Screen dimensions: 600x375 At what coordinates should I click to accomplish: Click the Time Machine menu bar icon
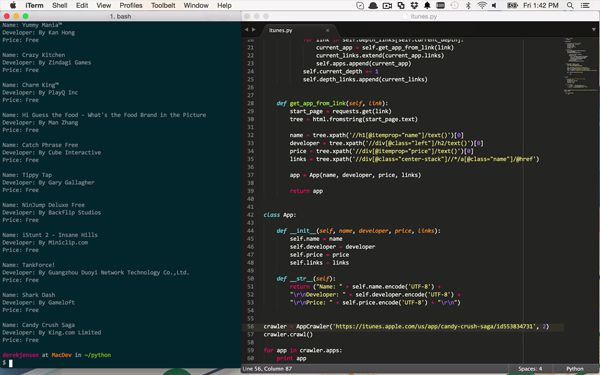(454, 5)
